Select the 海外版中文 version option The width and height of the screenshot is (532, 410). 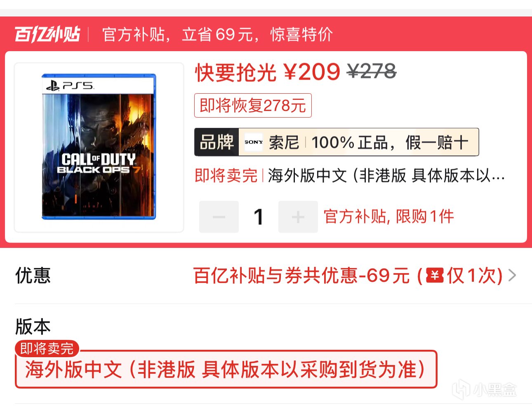(x=226, y=369)
